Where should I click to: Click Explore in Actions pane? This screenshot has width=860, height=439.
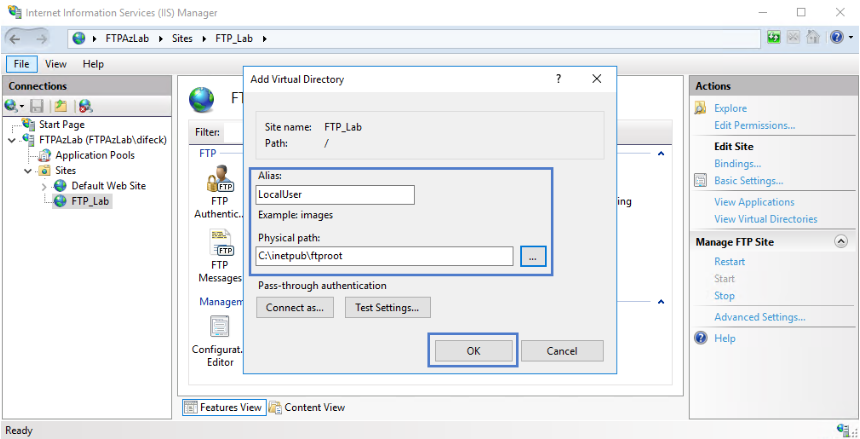click(730, 109)
